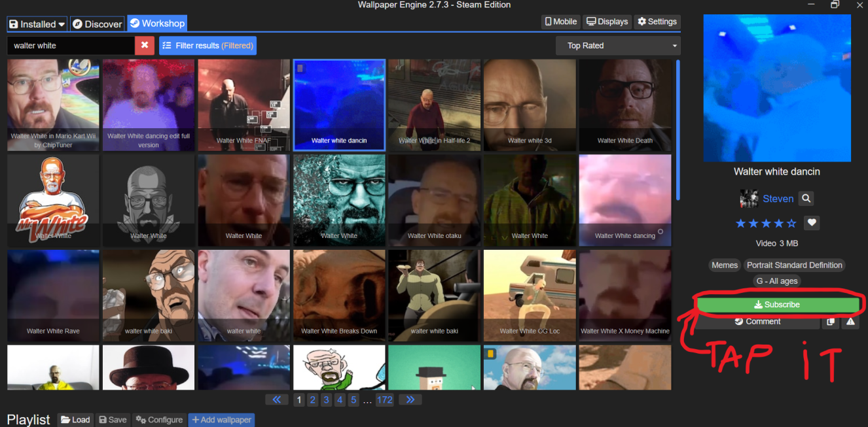Screen dimensions: 868x427
Task: Open the Comment page
Action: [x=757, y=322]
